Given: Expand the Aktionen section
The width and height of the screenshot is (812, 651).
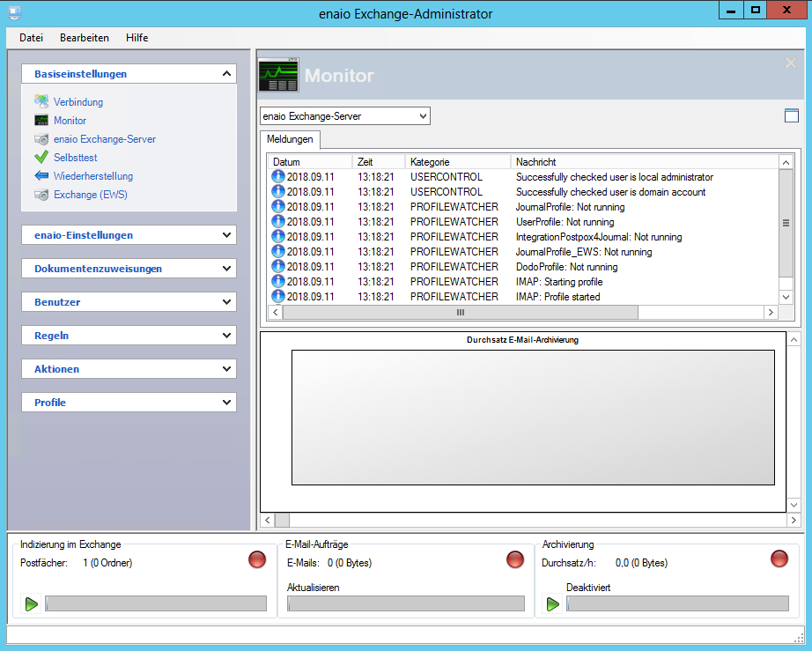Looking at the screenshot, I should 226,369.
